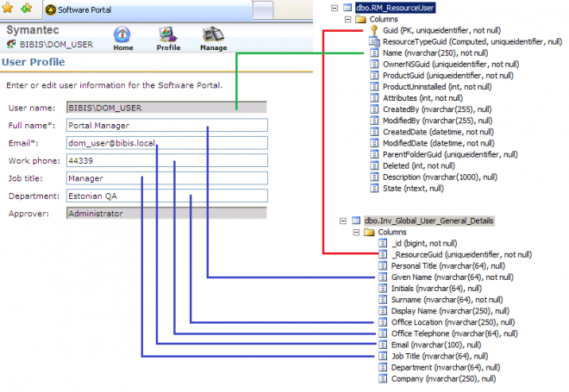Image resolution: width=569 pixels, height=392 pixels.
Task: Click the yellow Favorites star icon
Action: [7, 8]
